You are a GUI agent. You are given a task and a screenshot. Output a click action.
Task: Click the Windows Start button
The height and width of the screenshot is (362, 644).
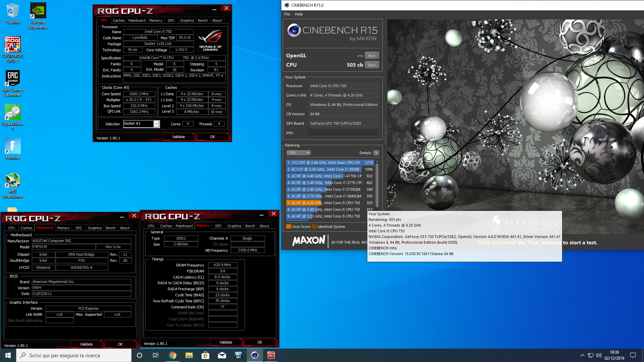tap(8, 355)
